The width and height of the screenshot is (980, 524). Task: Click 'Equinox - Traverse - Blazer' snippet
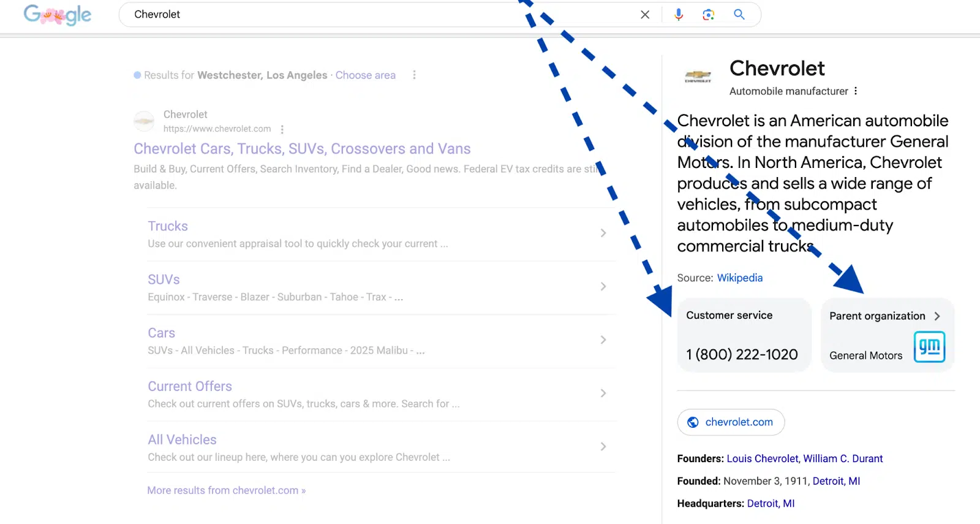(275, 297)
